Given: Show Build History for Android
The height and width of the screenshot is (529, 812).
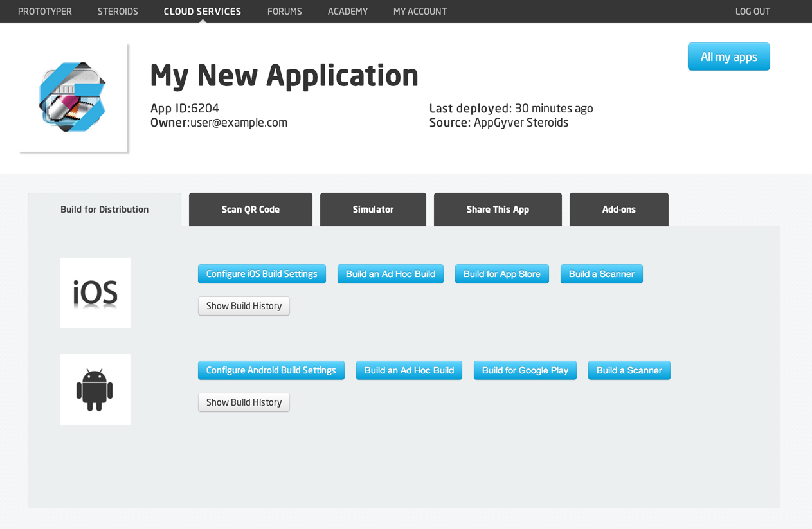Looking at the screenshot, I should (x=244, y=402).
